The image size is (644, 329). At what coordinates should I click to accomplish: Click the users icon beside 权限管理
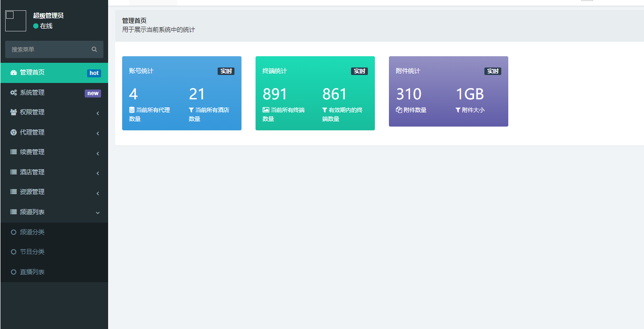point(14,112)
